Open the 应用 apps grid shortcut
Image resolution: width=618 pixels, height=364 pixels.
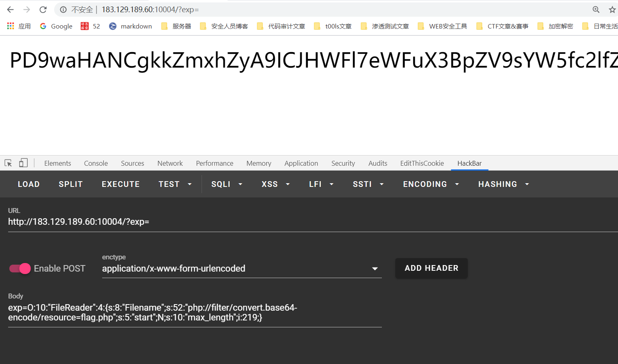point(19,26)
